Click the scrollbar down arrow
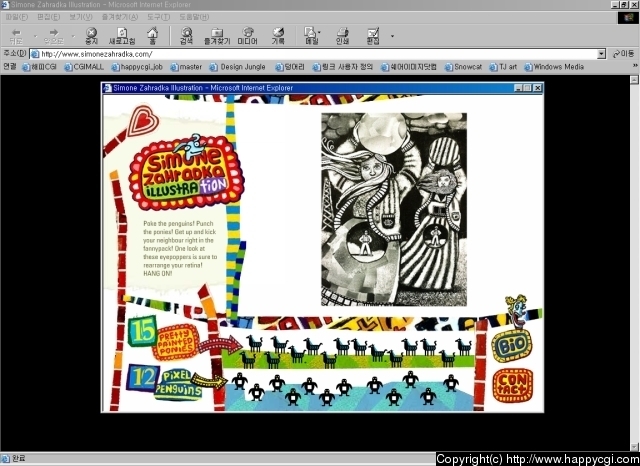The width and height of the screenshot is (640, 466). 634,447
